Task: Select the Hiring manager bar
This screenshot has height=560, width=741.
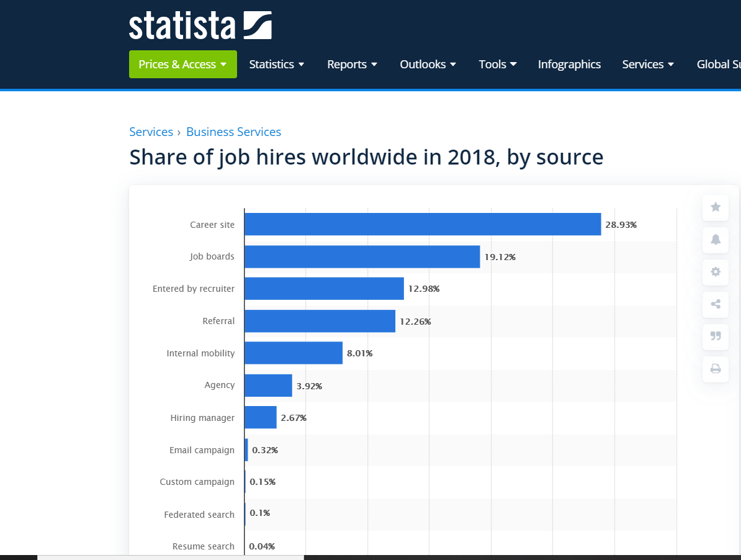Action: point(261,417)
